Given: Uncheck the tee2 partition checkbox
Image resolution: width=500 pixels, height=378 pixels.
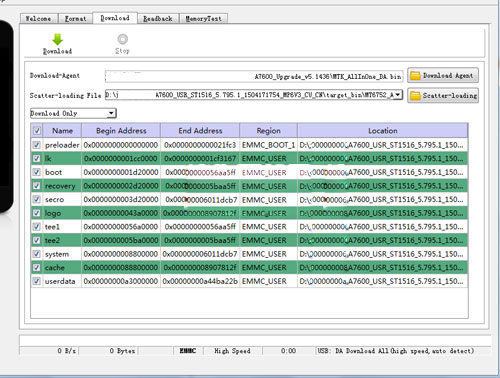Looking at the screenshot, I should pyautogui.click(x=37, y=240).
